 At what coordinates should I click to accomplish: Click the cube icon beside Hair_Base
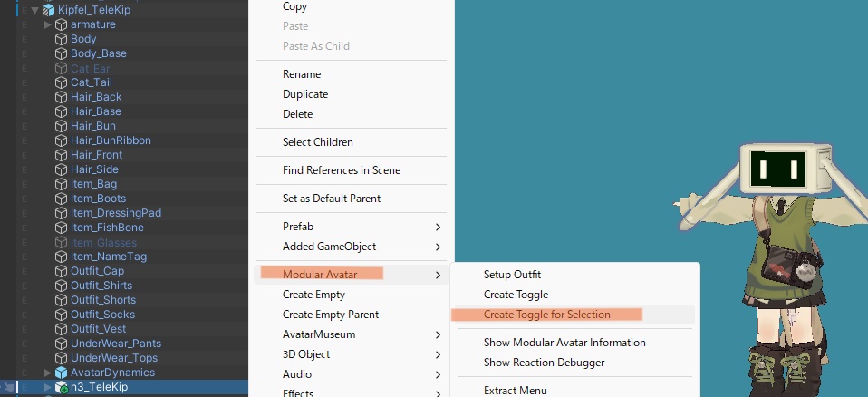point(62,111)
